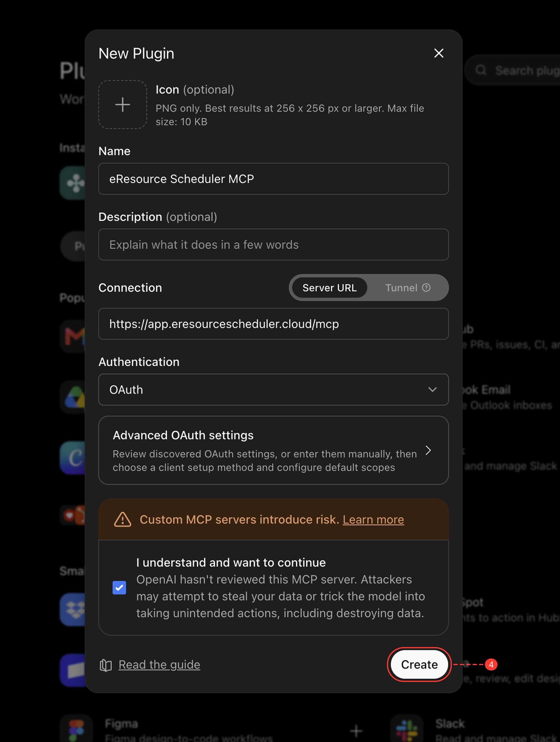The width and height of the screenshot is (560, 742).
Task: Close the New Plugin dialog
Action: pos(439,53)
